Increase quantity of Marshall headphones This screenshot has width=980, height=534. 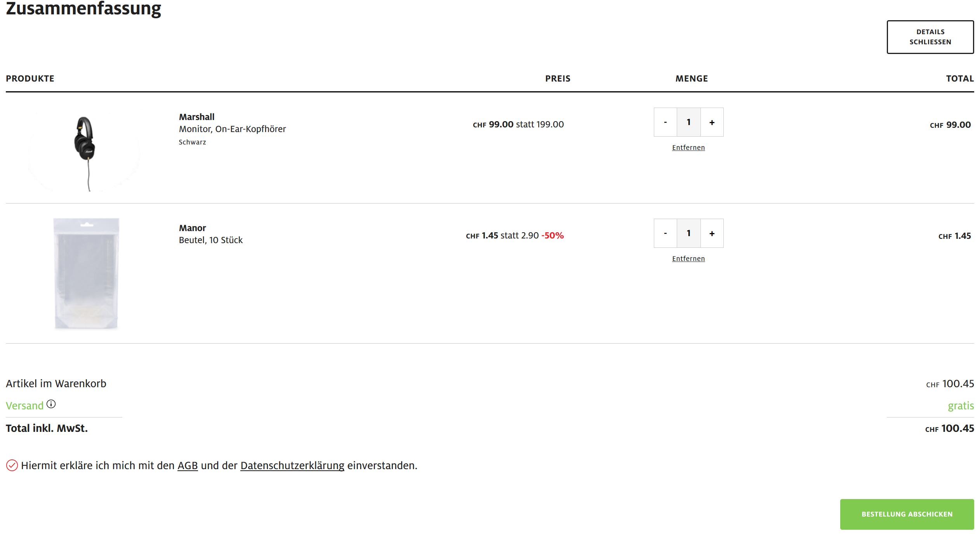(x=712, y=122)
